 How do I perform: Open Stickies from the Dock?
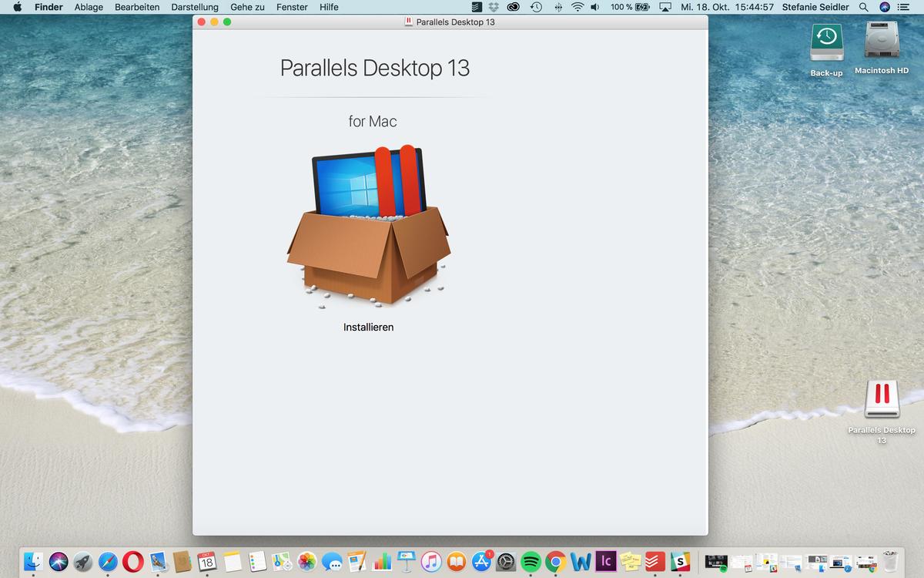pos(631,562)
